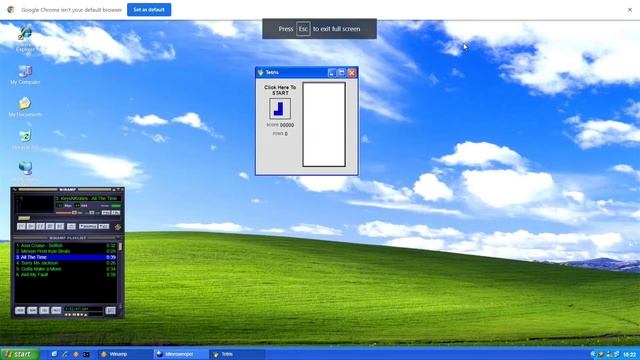Image resolution: width=640 pixels, height=360 pixels.
Task: Select playlist track 4 'Sorry Ms Jackson'
Action: coord(66,263)
